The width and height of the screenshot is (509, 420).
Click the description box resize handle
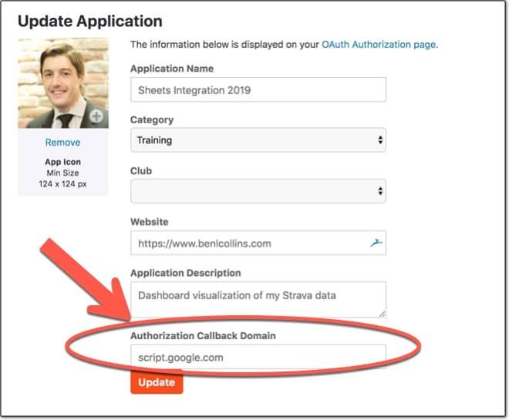tap(382, 313)
